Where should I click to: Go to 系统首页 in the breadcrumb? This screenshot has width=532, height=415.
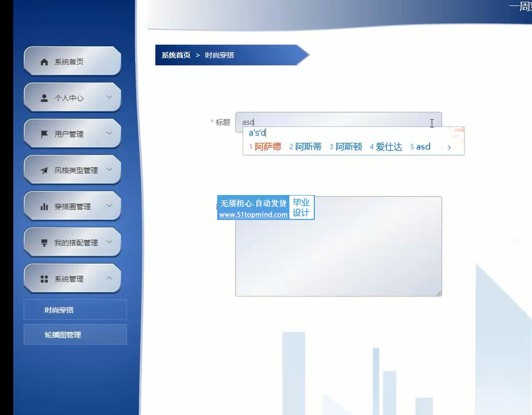pyautogui.click(x=176, y=55)
